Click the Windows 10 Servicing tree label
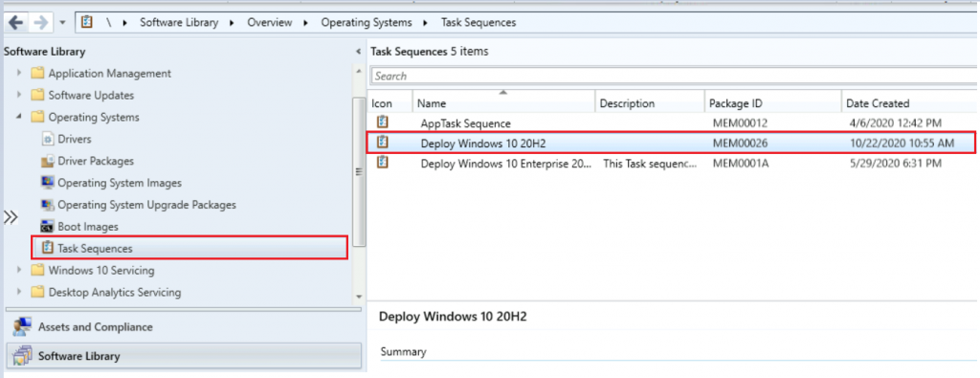Screen dimensions: 980x378 [101, 271]
